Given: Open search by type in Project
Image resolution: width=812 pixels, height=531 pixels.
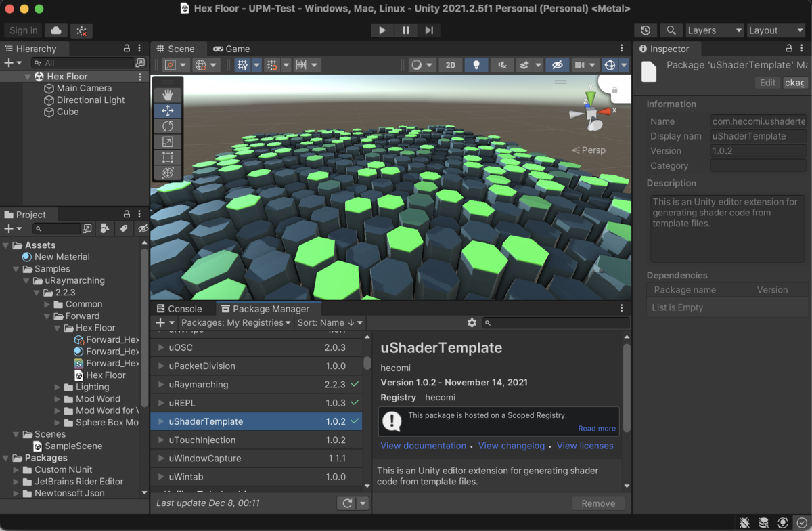Looking at the screenshot, I should [x=105, y=229].
